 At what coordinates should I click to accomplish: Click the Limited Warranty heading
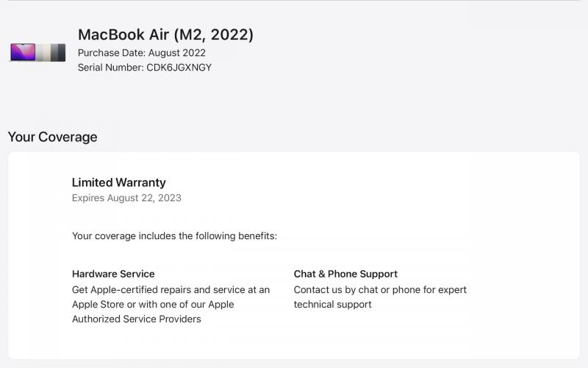(x=118, y=183)
